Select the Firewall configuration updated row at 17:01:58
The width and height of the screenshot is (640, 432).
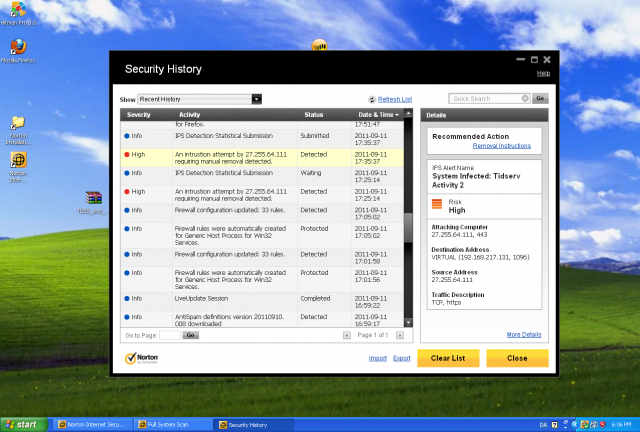click(262, 257)
